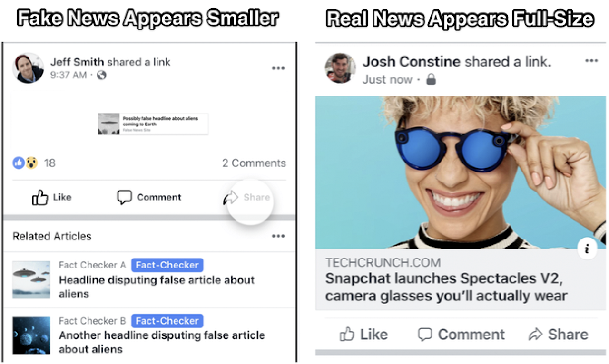Open the Fact Checker A article thumbnail
609x364 pixels.
(x=31, y=279)
